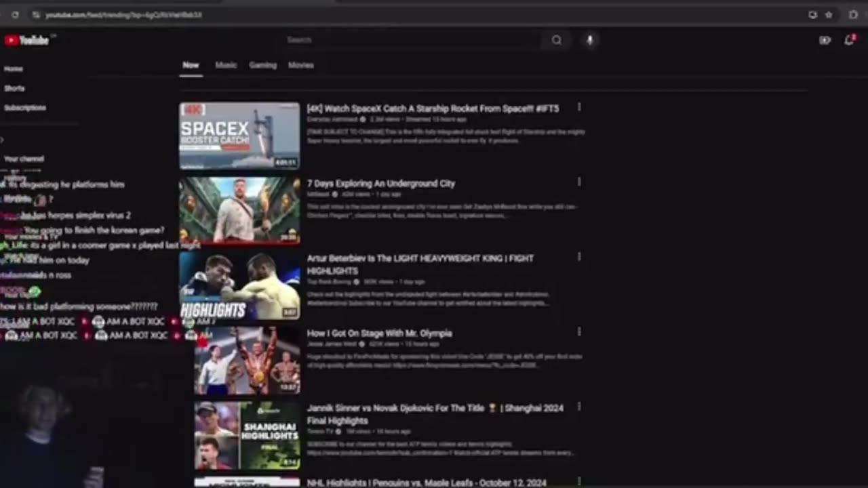Open Shanghai Highlights tennis thumbnail
Image resolution: width=868 pixels, height=488 pixels.
(247, 435)
